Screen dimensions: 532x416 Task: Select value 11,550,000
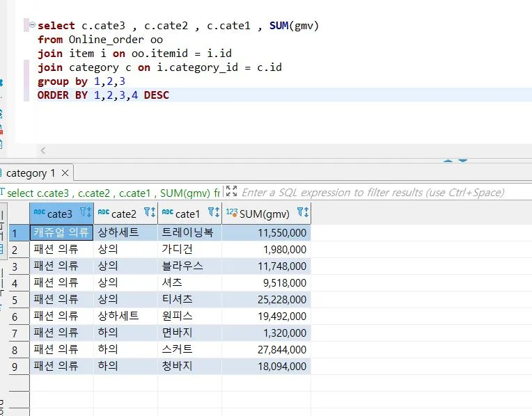coord(266,232)
